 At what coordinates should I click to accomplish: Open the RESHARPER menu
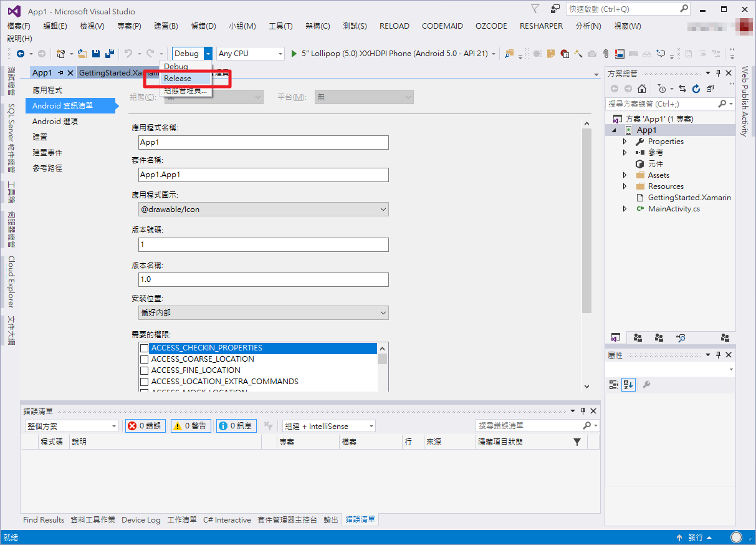pyautogui.click(x=541, y=26)
